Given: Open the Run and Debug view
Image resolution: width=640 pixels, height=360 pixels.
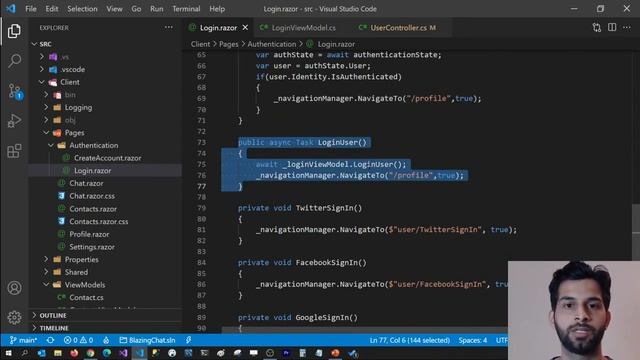Looking at the screenshot, I should tap(14, 121).
